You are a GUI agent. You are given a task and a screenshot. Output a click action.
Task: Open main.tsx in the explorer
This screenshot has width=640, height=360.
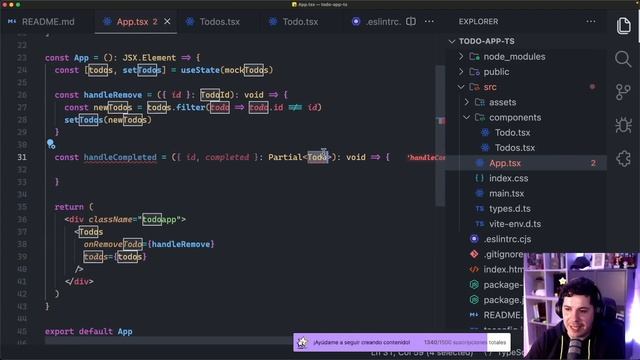(507, 193)
